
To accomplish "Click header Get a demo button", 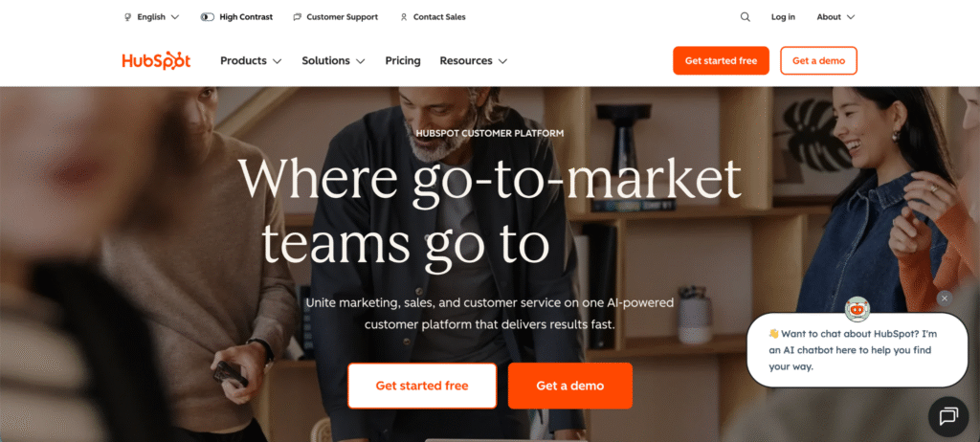I will coord(819,60).
